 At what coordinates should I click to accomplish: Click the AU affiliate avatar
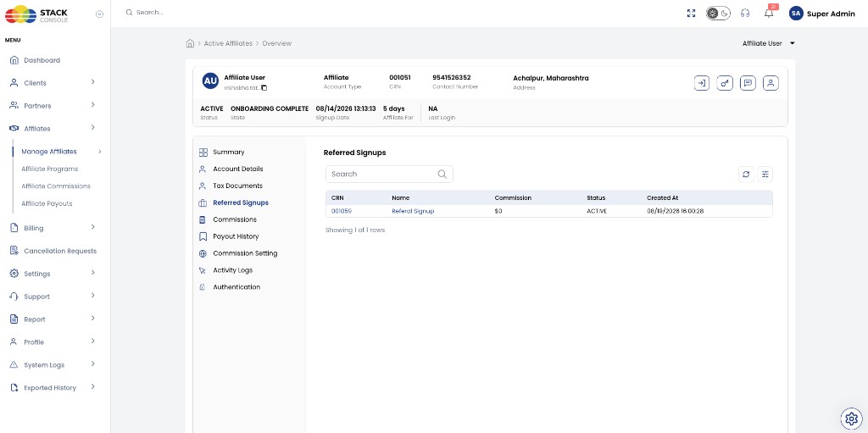coord(210,80)
